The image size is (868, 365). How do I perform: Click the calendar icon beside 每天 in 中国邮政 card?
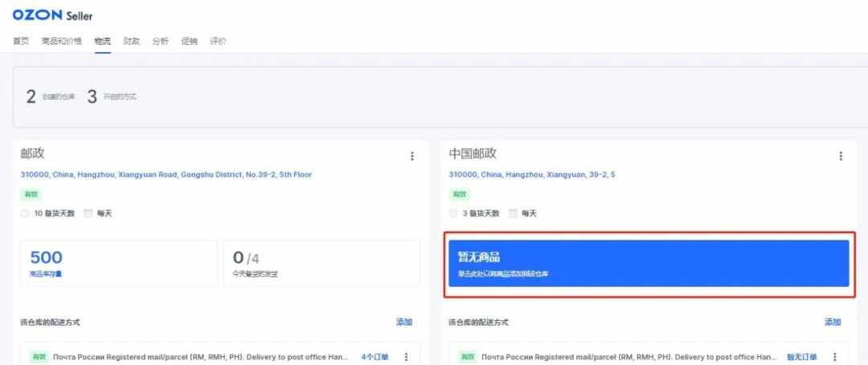(513, 213)
